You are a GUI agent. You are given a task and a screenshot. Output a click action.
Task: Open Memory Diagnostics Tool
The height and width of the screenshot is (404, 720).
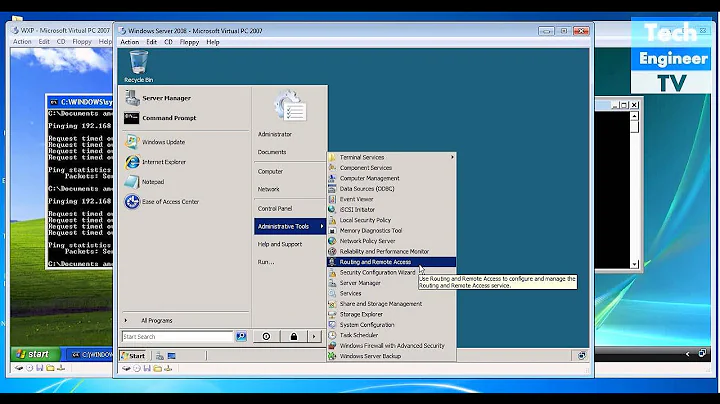coord(392,230)
